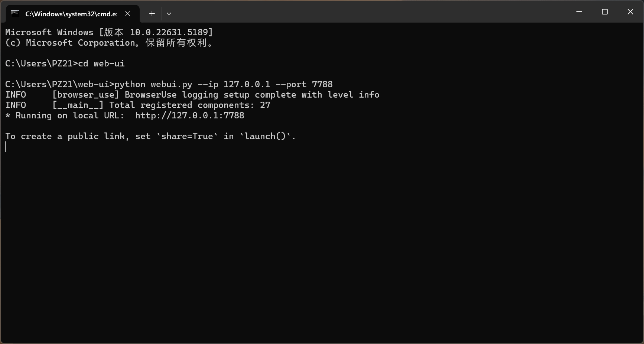The height and width of the screenshot is (344, 644).
Task: Close the terminal window
Action: [x=630, y=12]
